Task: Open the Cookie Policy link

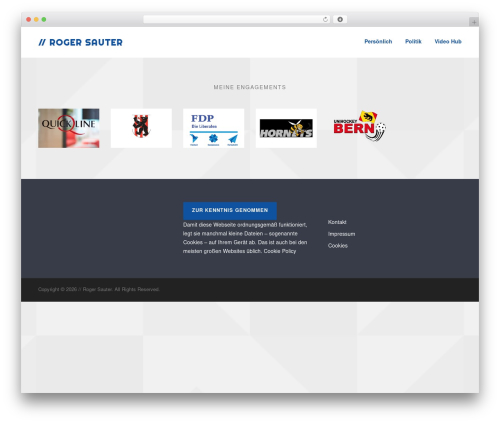Action: point(280,251)
